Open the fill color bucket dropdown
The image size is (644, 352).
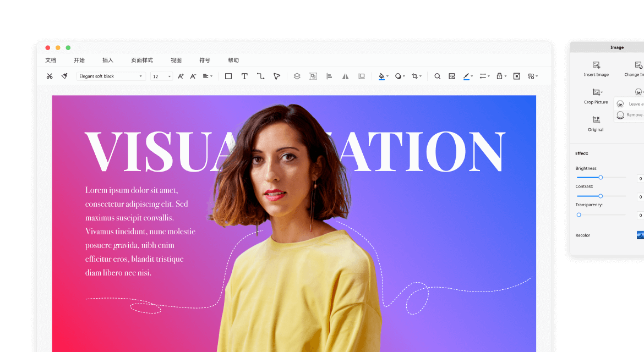pos(383,76)
